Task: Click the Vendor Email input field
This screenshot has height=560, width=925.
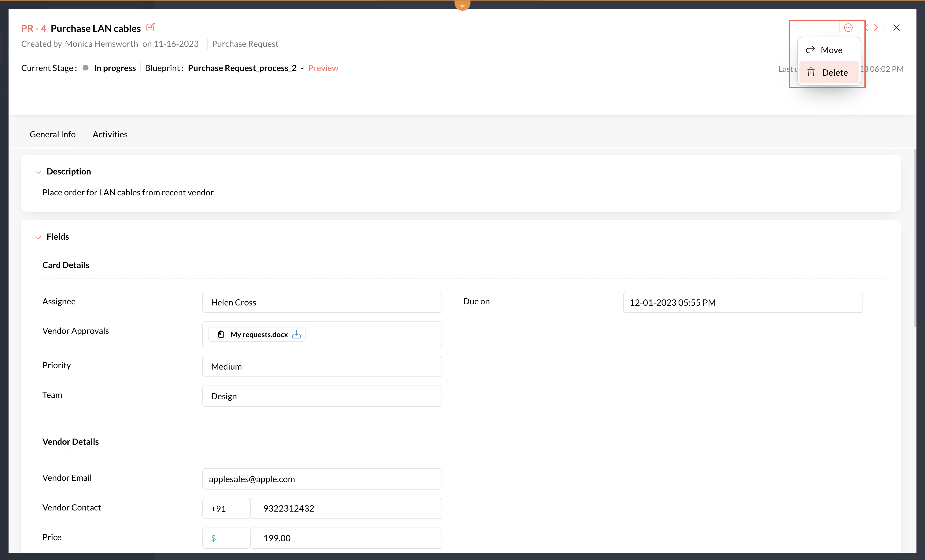Action: coord(322,479)
